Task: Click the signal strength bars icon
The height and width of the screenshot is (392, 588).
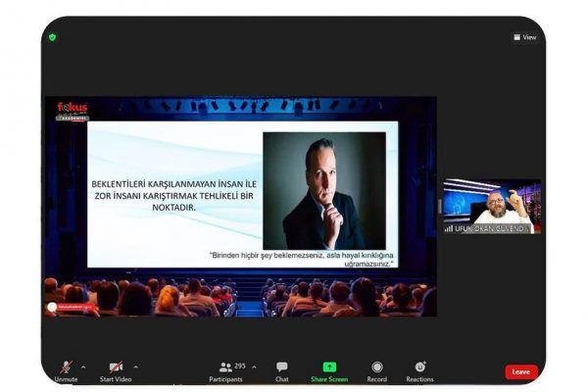Action: (x=449, y=228)
